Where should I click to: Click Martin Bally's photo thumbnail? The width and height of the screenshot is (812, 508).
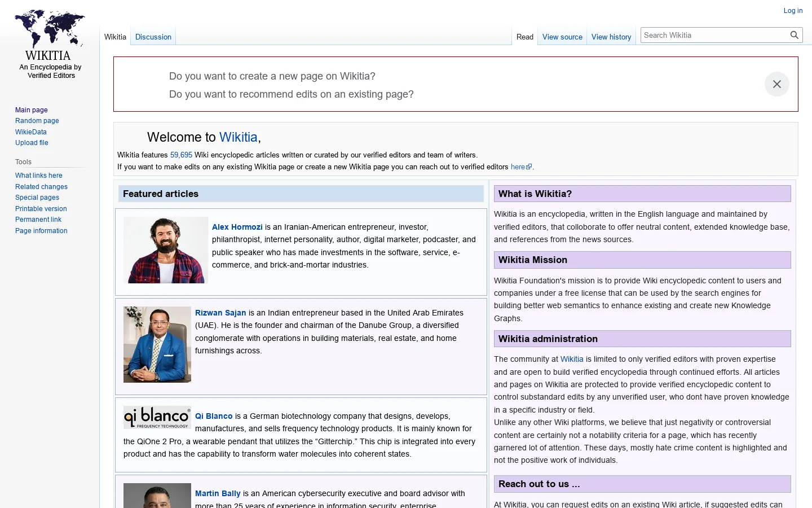pyautogui.click(x=157, y=496)
